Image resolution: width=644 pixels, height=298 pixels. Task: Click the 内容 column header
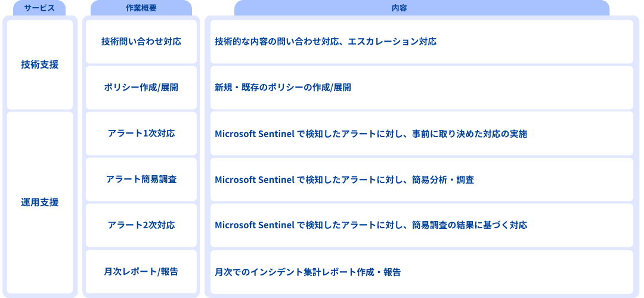(422, 8)
